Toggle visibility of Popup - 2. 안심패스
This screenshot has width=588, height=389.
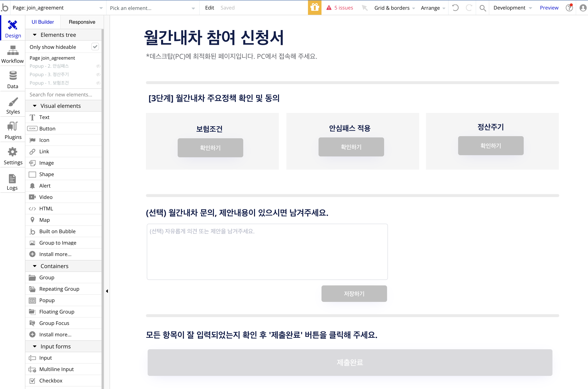tap(98, 66)
